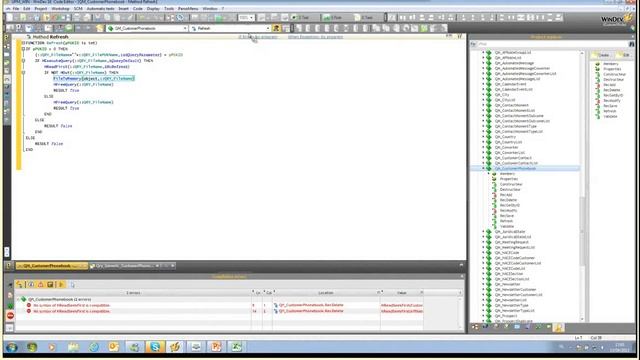Click second compile error row
The width and height of the screenshot is (640, 360).
(x=71, y=311)
